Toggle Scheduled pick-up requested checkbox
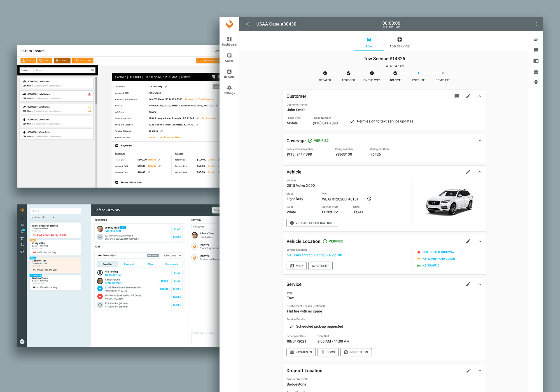 (x=291, y=326)
